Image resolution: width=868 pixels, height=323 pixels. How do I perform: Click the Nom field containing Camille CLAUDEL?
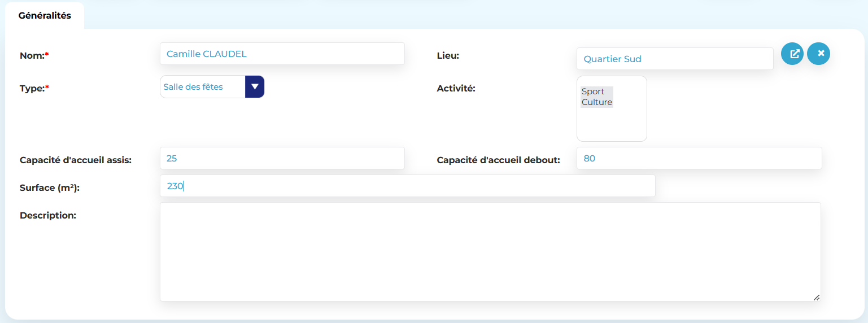[282, 54]
